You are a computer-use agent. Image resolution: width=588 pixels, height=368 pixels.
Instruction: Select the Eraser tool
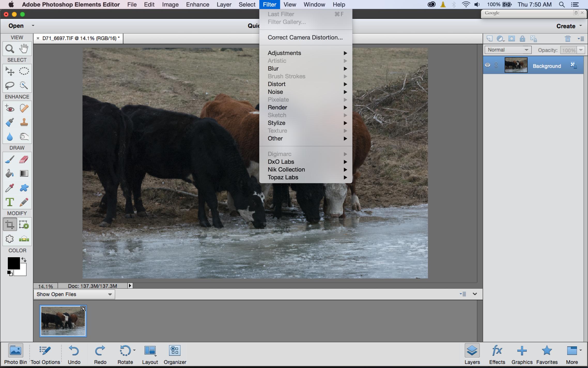[24, 159]
